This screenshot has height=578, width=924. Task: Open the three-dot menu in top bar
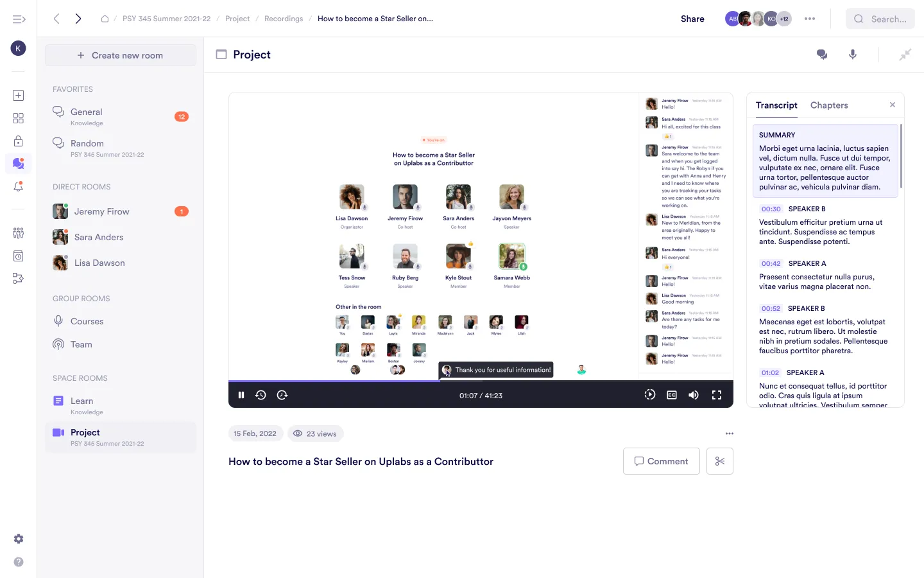click(810, 19)
